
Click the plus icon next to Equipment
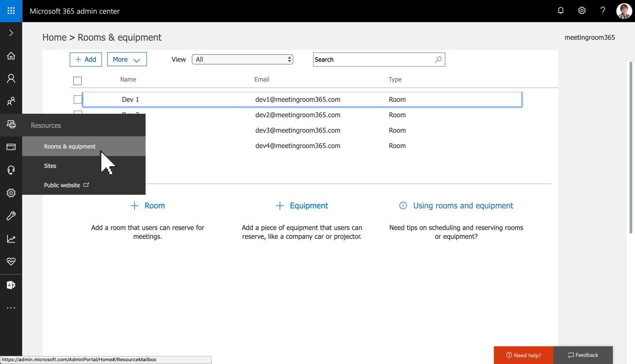pyautogui.click(x=280, y=205)
